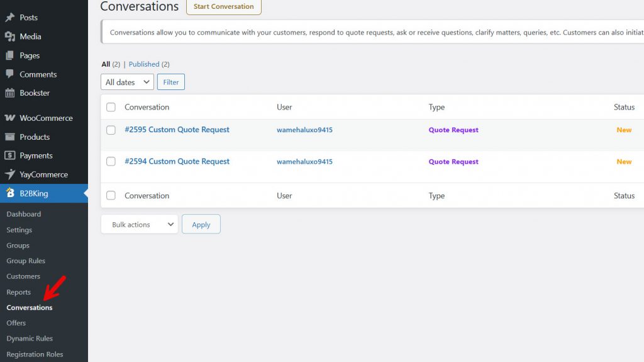Viewport: 644px width, 362px height.
Task: Open Registration Roles submenu
Action: [35, 354]
